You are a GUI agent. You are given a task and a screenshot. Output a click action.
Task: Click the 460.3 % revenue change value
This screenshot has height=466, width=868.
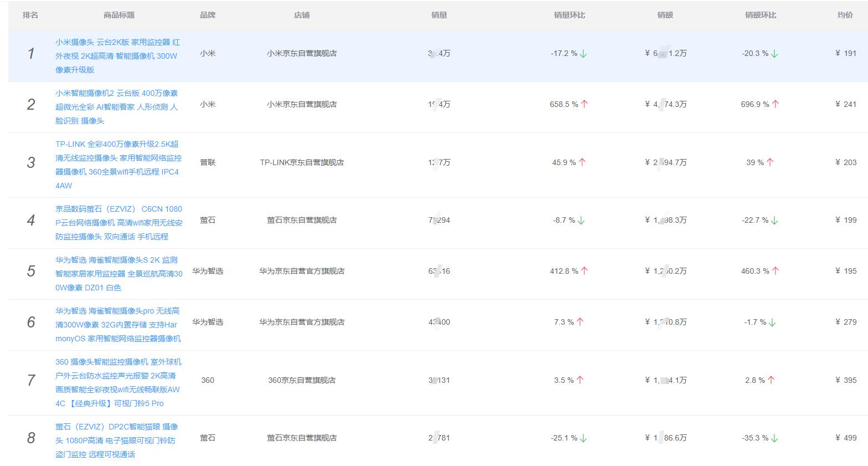tap(755, 271)
